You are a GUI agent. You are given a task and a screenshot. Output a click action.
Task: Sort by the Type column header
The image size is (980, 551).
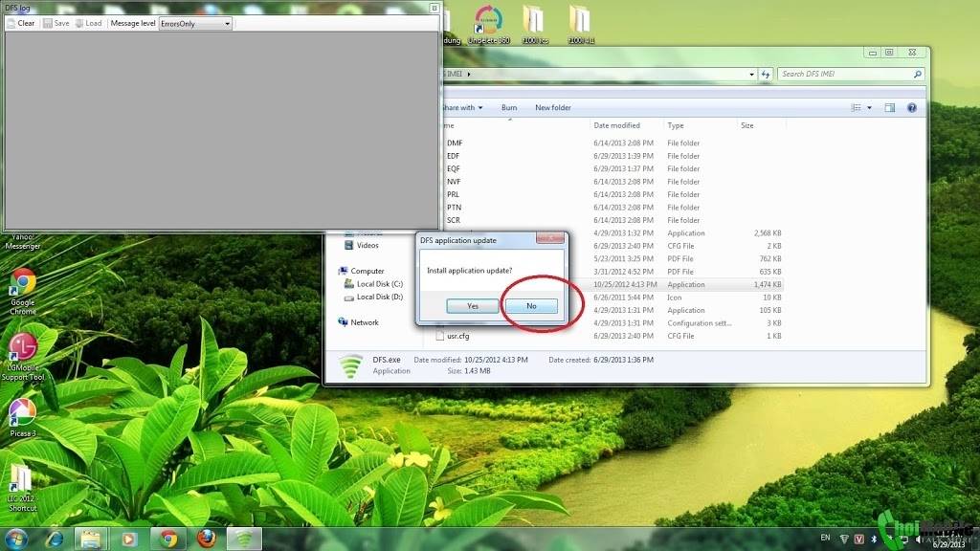point(676,125)
